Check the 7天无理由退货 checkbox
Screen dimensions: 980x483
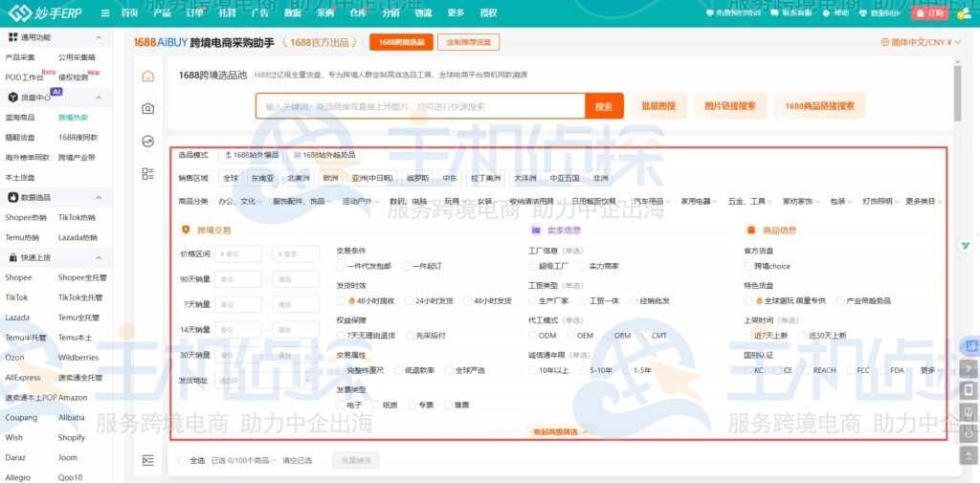(341, 336)
